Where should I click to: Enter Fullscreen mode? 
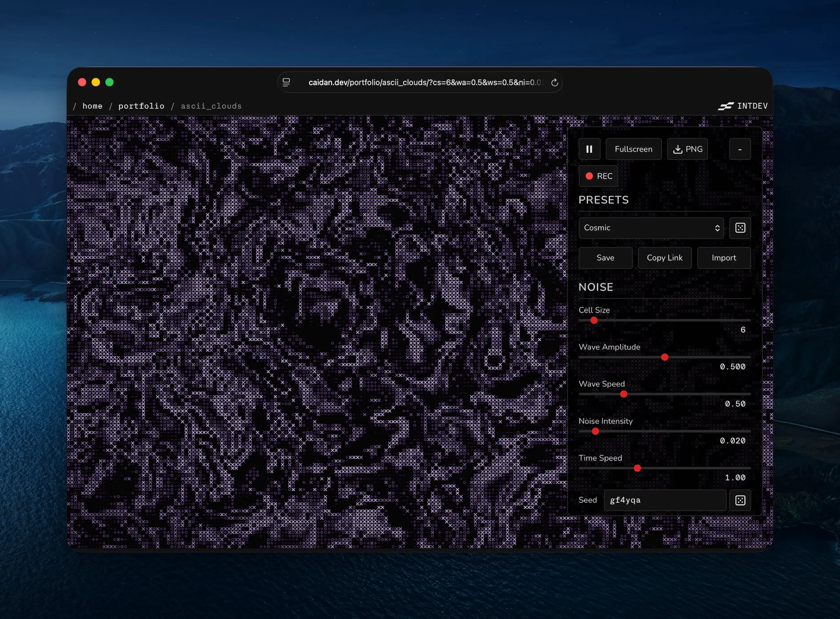coord(633,149)
